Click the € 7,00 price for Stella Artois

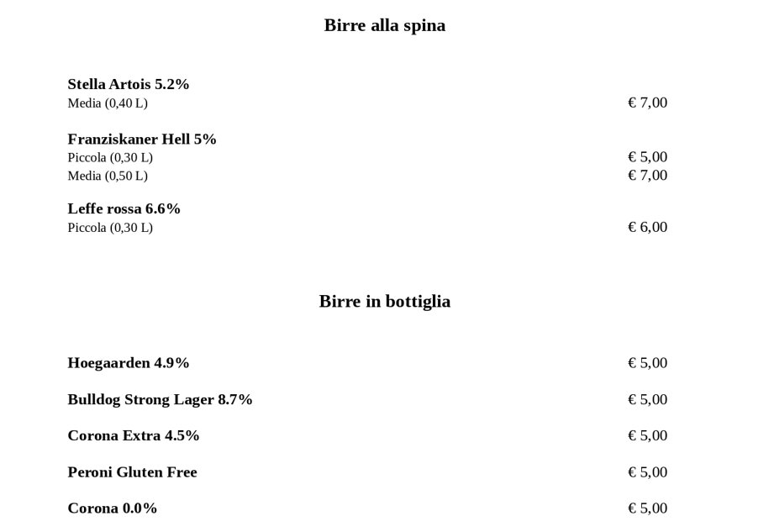(x=647, y=103)
